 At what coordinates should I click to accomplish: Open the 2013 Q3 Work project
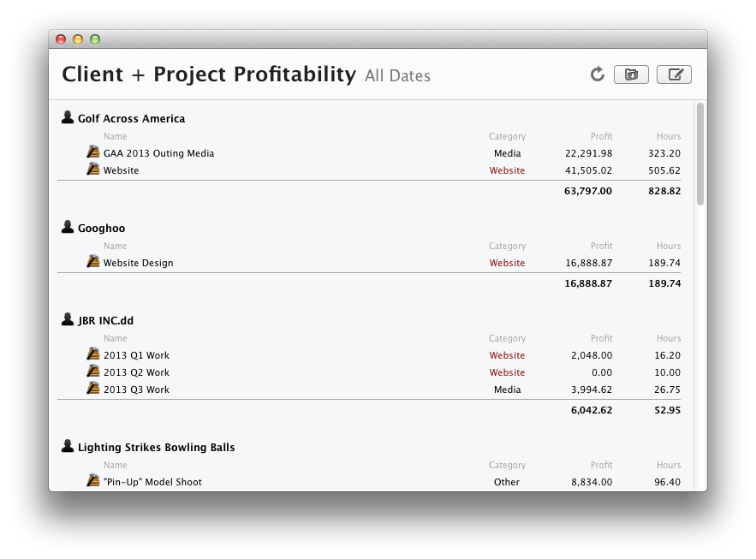click(136, 390)
